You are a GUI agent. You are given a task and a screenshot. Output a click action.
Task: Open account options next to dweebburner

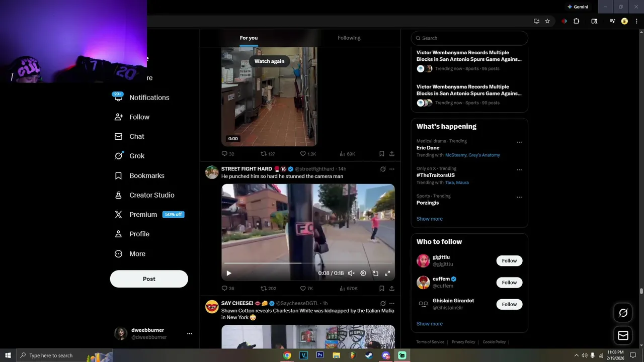pos(190,333)
